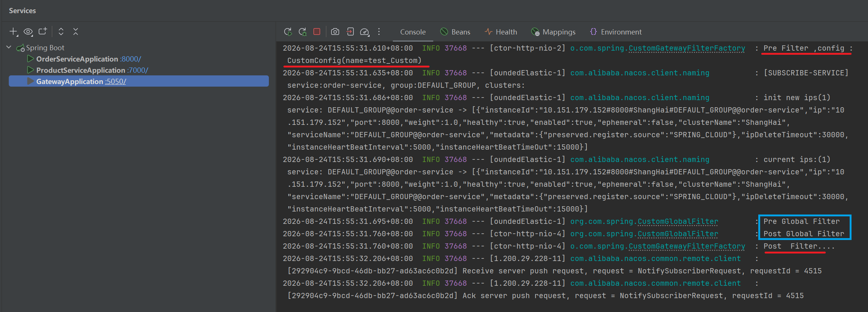Click the com.alibaba.nacos.common.remote.client logger at 15:55:32.206 first line
868x312 pixels.
[x=655, y=258]
